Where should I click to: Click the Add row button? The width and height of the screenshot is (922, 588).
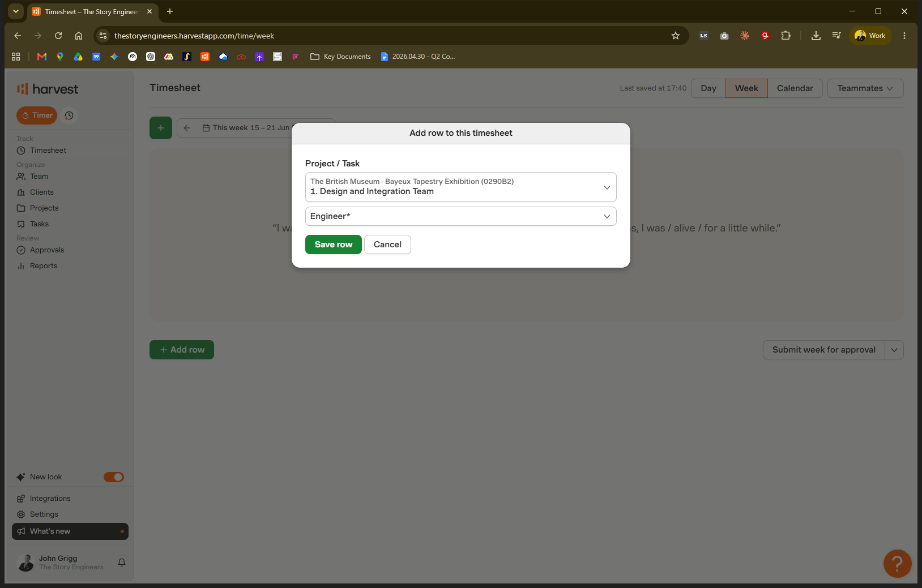coord(182,350)
